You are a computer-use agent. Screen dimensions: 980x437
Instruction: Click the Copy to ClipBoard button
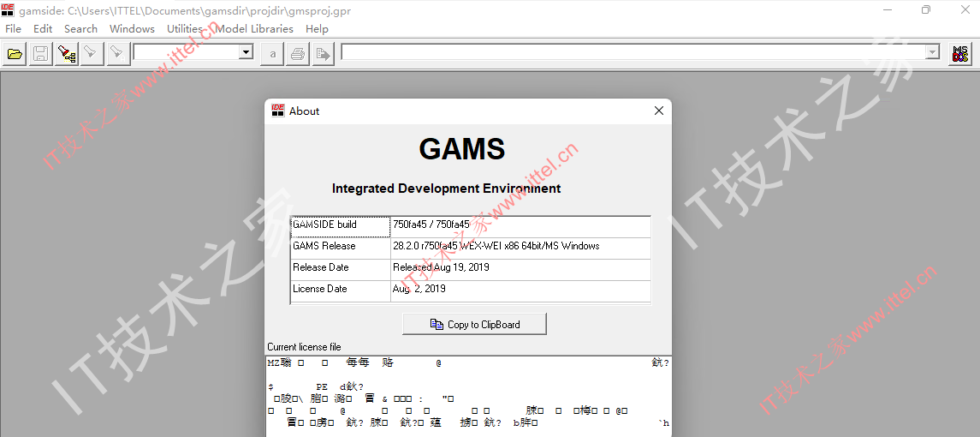pos(474,324)
